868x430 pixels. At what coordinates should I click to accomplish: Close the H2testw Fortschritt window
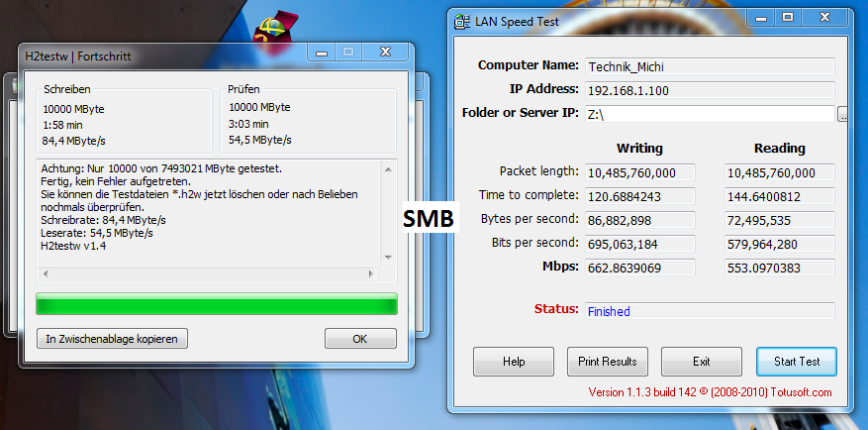point(385,53)
